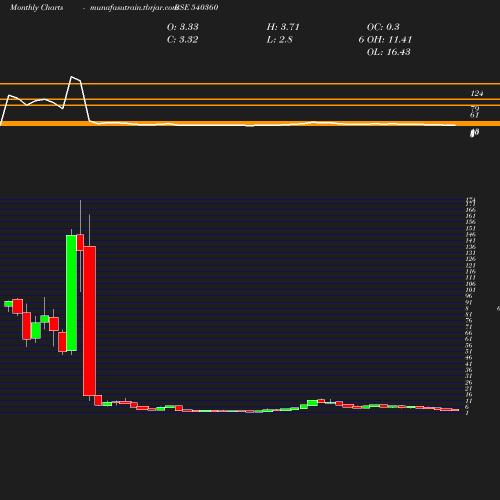Viewport: 500px width, 500px height.
Task: Click the "81" price axis label
Action: pos(469,314)
